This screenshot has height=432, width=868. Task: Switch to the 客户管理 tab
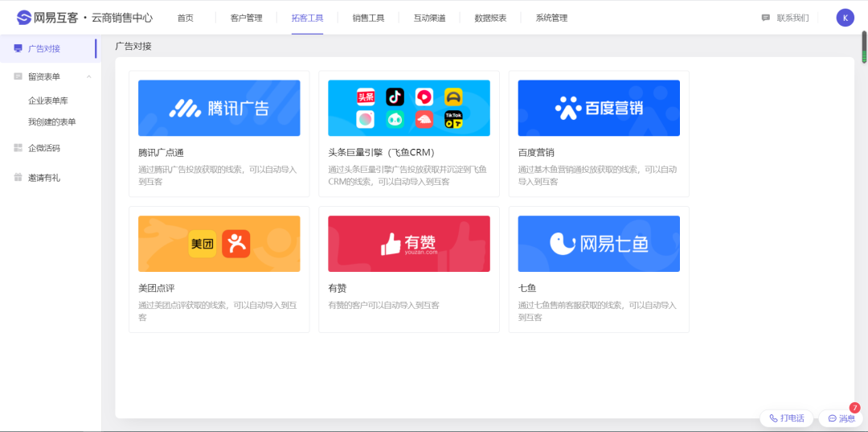coord(246,18)
